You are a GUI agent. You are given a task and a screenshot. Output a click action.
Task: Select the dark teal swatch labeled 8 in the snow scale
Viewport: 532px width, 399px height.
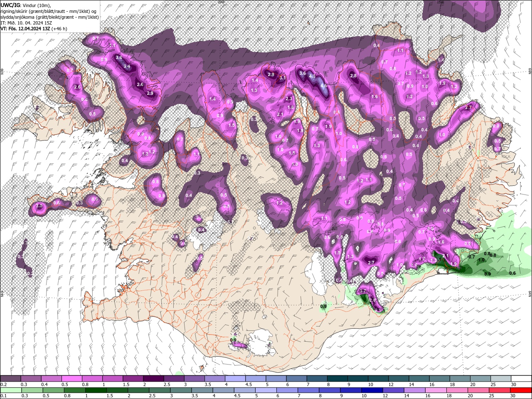click(337, 379)
